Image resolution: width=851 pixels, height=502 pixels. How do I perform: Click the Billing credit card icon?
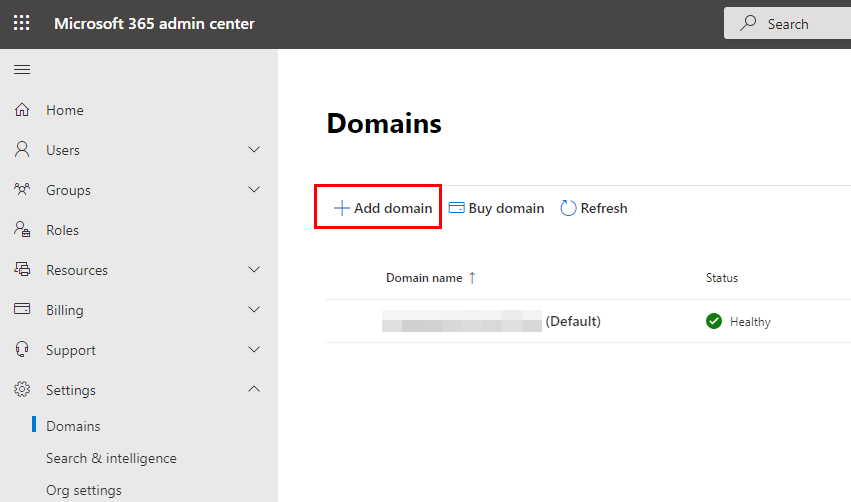(x=22, y=309)
